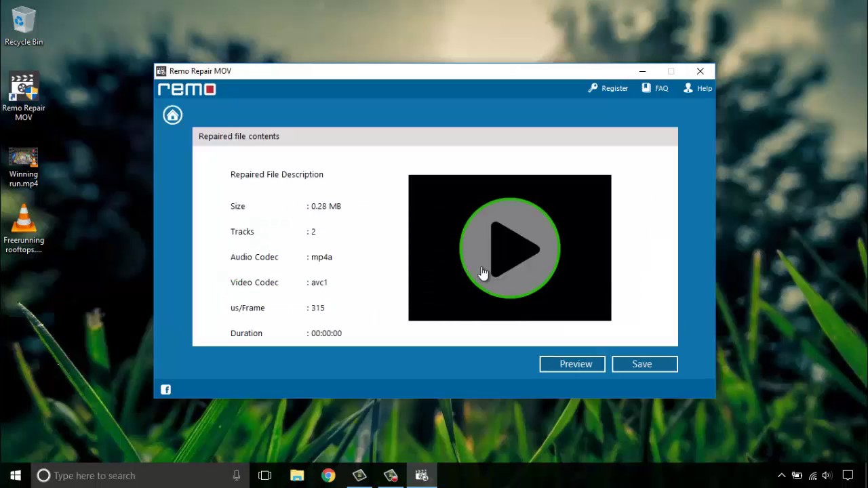Launch Google Chrome from the taskbar
Screen dimensions: 868x488
pyautogui.click(x=328, y=476)
